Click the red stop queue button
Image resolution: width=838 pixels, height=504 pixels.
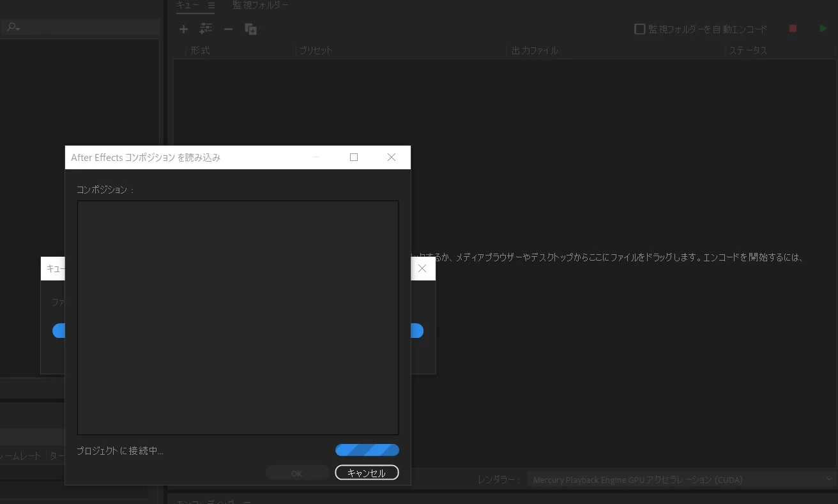[793, 29]
